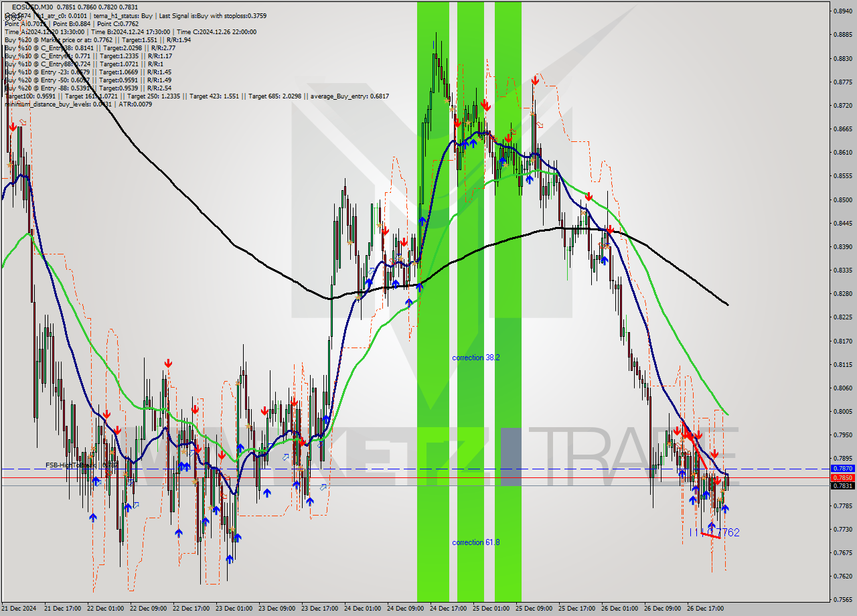Viewport: 857px width, 616px height.
Task: Click the 0.7565 price axis label
Action: [842, 599]
